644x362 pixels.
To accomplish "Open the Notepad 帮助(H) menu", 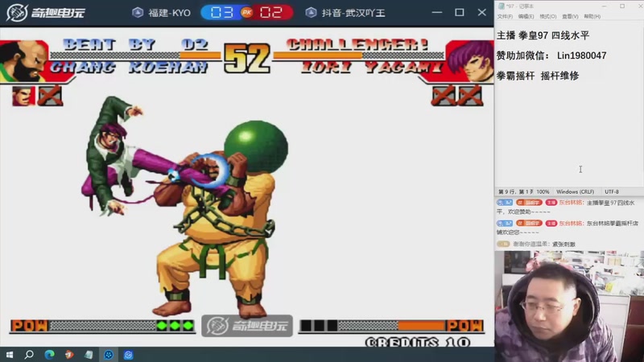I will tap(592, 16).
